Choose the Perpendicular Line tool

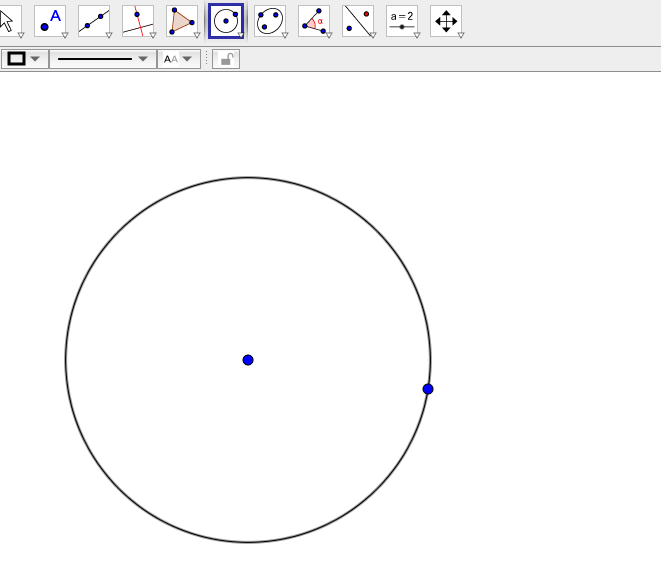click(x=138, y=20)
